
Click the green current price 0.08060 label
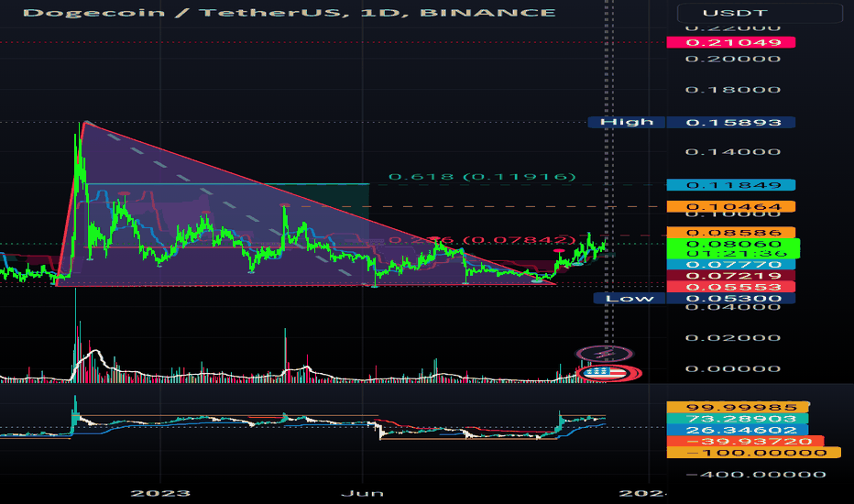coord(733,248)
